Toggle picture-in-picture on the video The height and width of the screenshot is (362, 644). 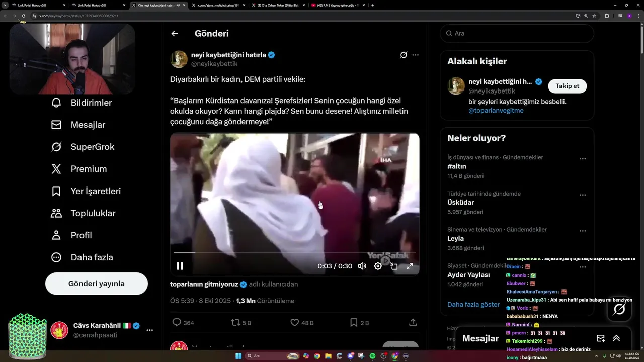(x=394, y=266)
